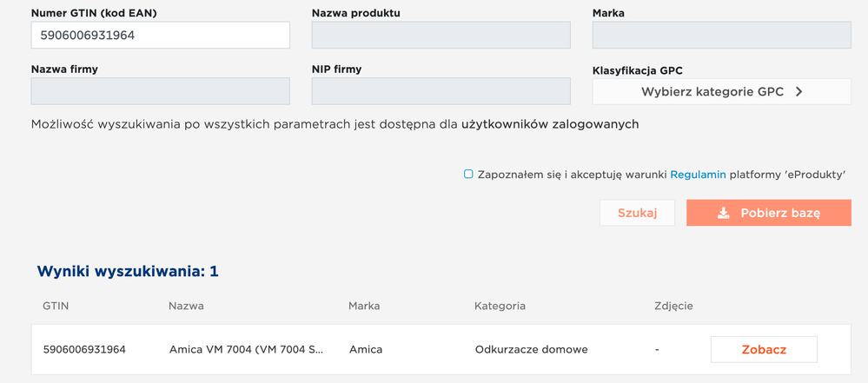This screenshot has width=868, height=383.
Task: Click into the Nazwa firmy field
Action: pyautogui.click(x=160, y=91)
